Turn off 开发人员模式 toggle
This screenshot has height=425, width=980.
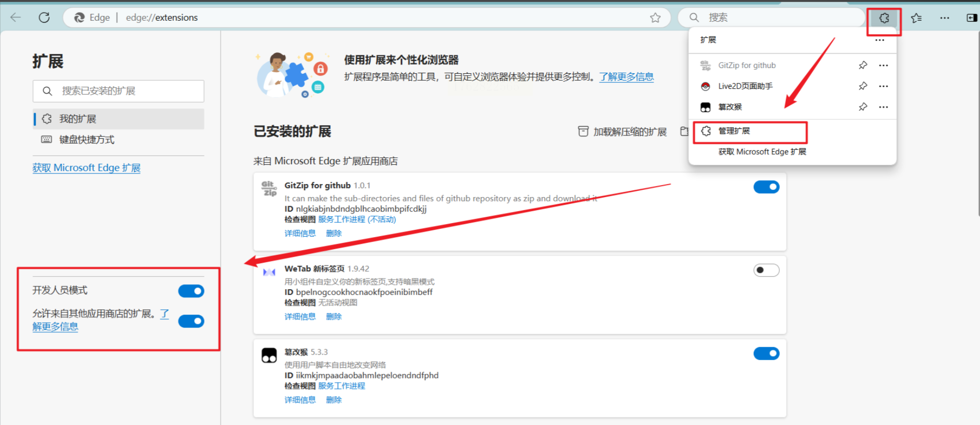191,291
